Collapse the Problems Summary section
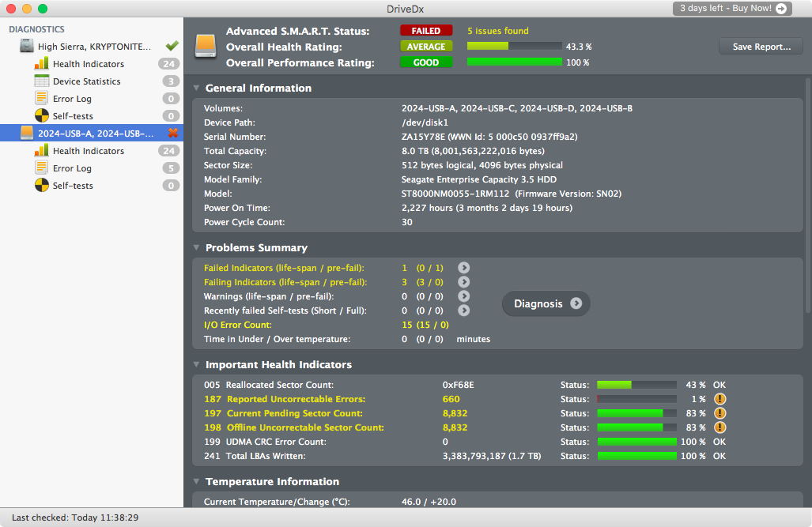Screen dimensions: 812x527 (x=196, y=247)
